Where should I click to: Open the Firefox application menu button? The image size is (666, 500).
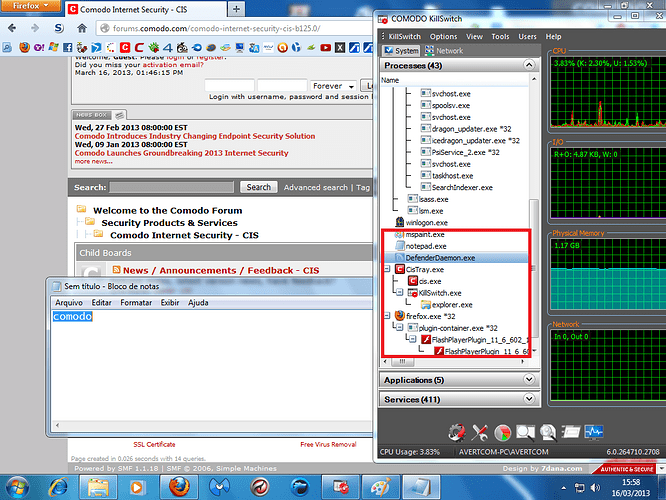30,6
